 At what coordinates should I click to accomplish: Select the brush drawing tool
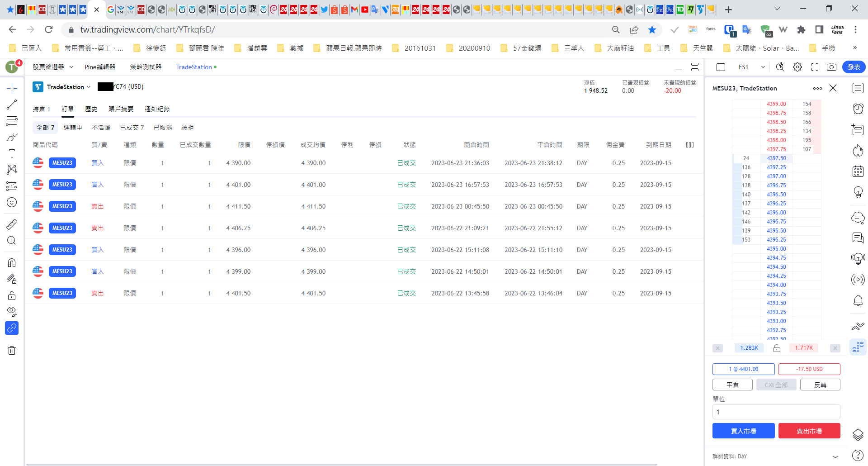click(12, 137)
